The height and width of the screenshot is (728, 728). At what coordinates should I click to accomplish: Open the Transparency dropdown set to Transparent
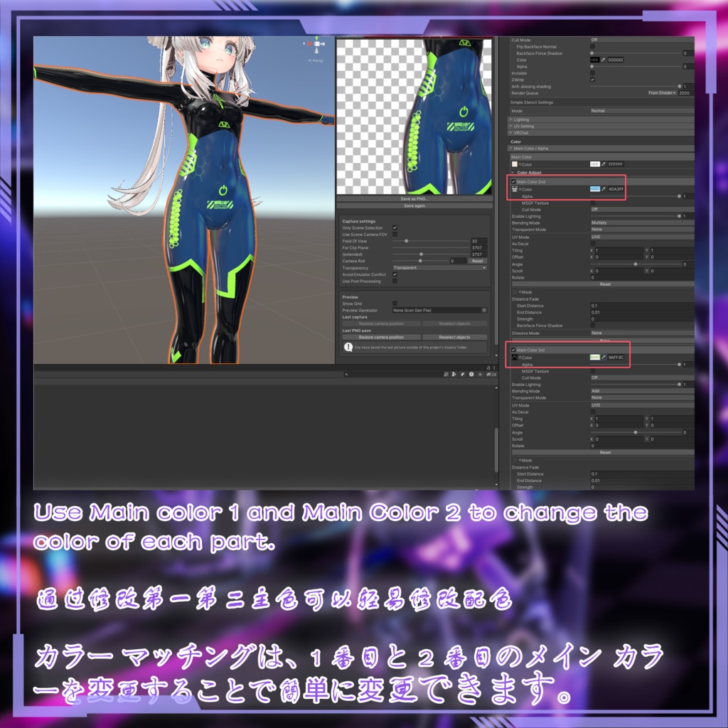coord(439,268)
